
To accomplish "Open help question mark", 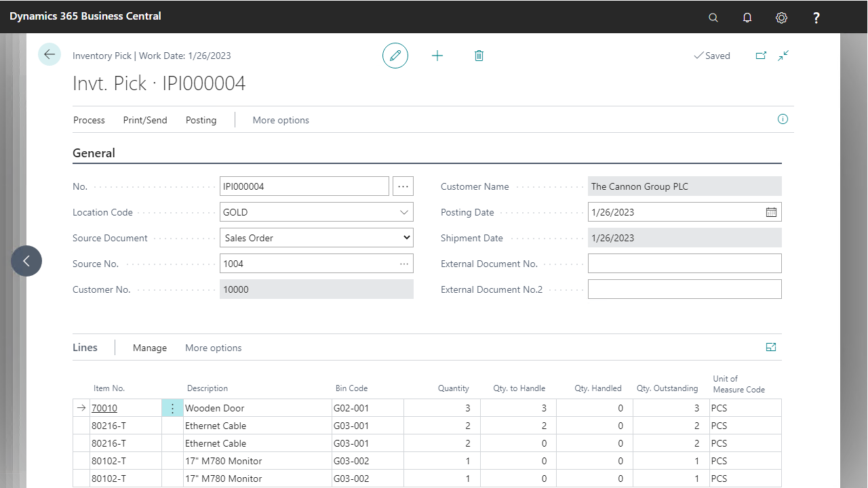I will [816, 18].
